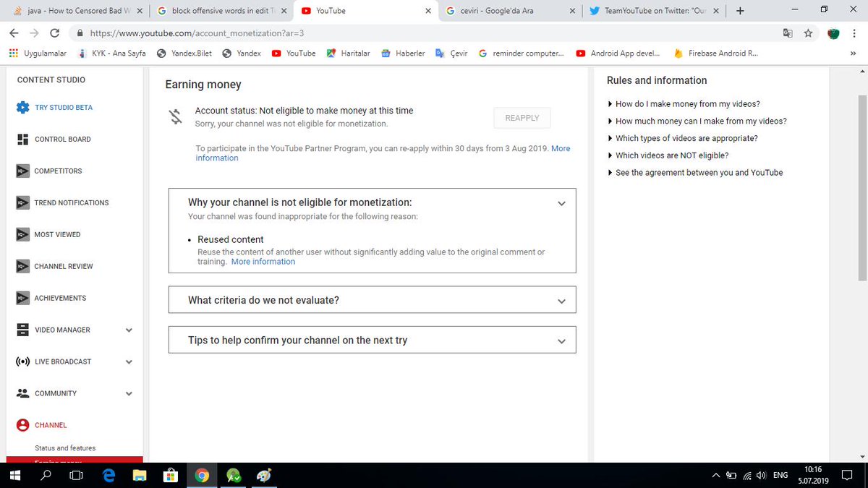The image size is (868, 488).
Task: Open the Status and features menu item
Action: point(65,448)
